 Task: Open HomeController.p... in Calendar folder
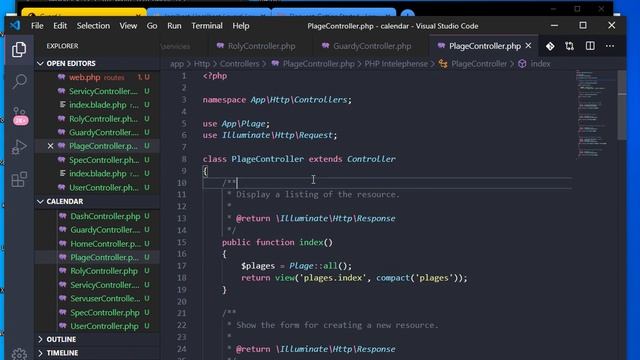(98, 244)
